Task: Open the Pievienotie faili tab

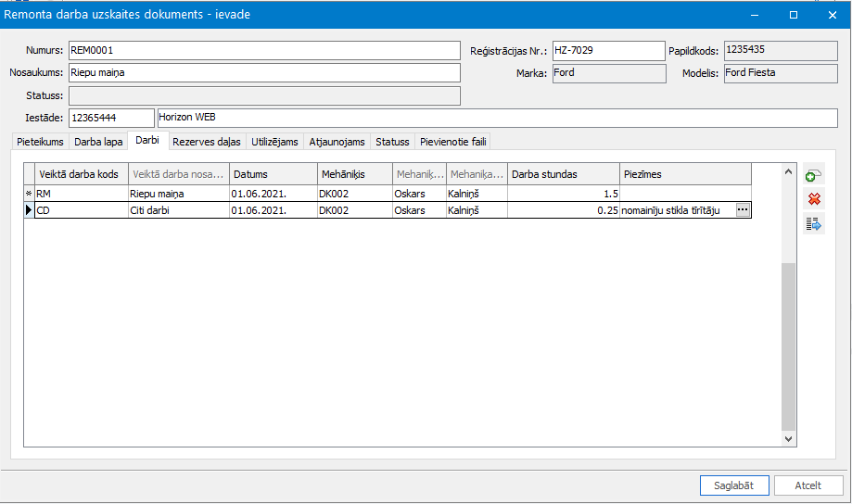Action: pyautogui.click(x=452, y=142)
